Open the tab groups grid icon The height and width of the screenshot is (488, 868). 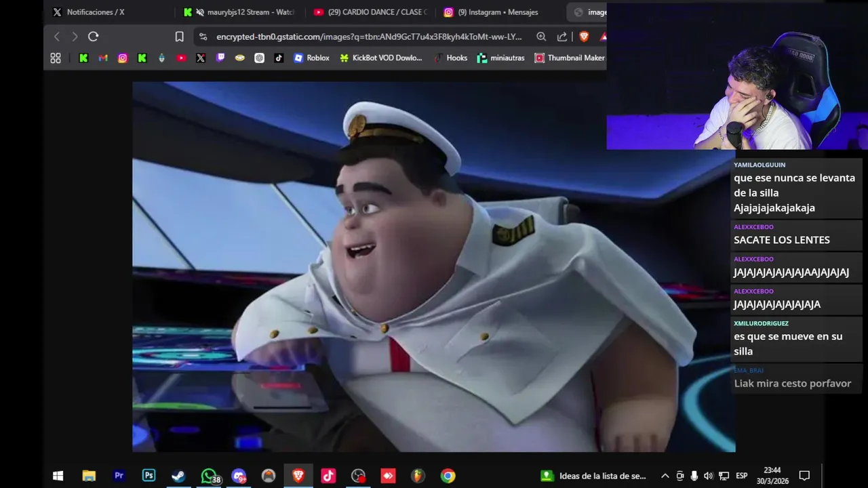pos(56,58)
